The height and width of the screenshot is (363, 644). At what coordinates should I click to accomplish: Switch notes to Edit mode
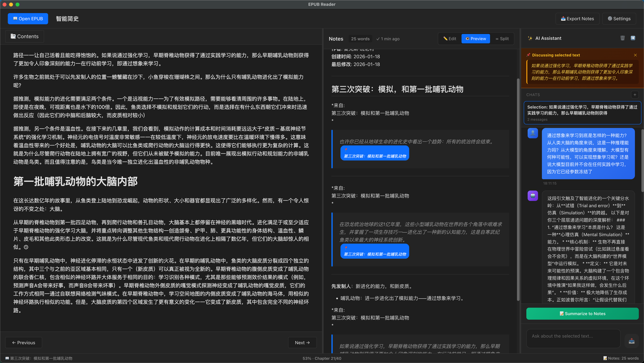point(450,39)
